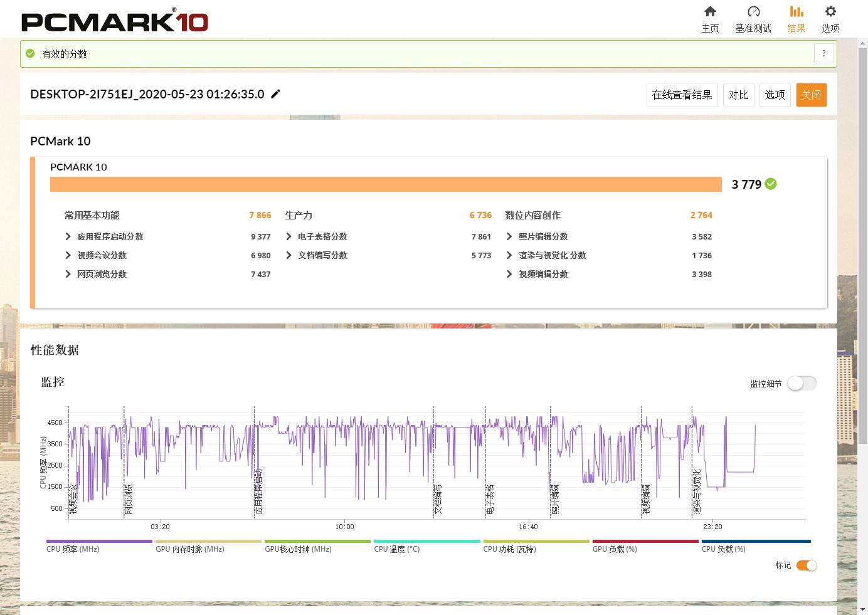Screen dimensions: 868x615
Task: Click the result name DESKTOP-2I751EJ title
Action: [x=147, y=94]
